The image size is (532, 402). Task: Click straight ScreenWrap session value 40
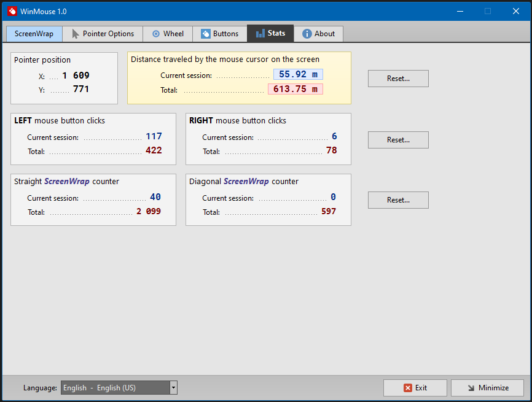[x=155, y=197]
